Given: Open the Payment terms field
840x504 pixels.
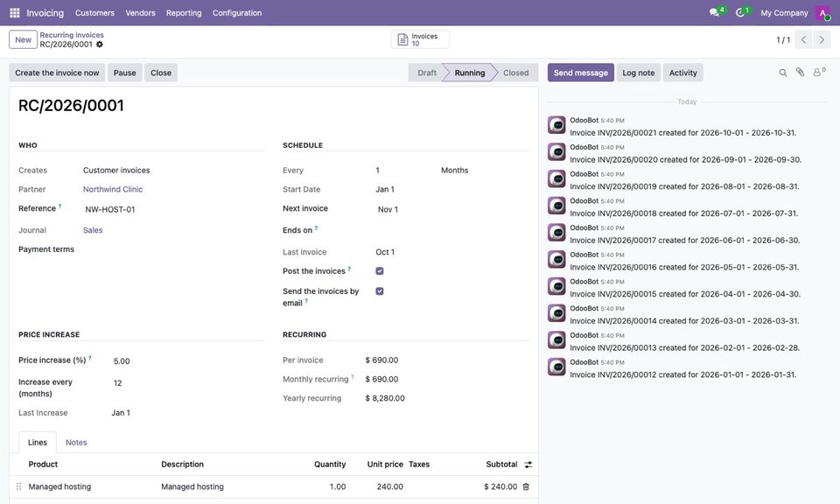Looking at the screenshot, I should [x=172, y=249].
